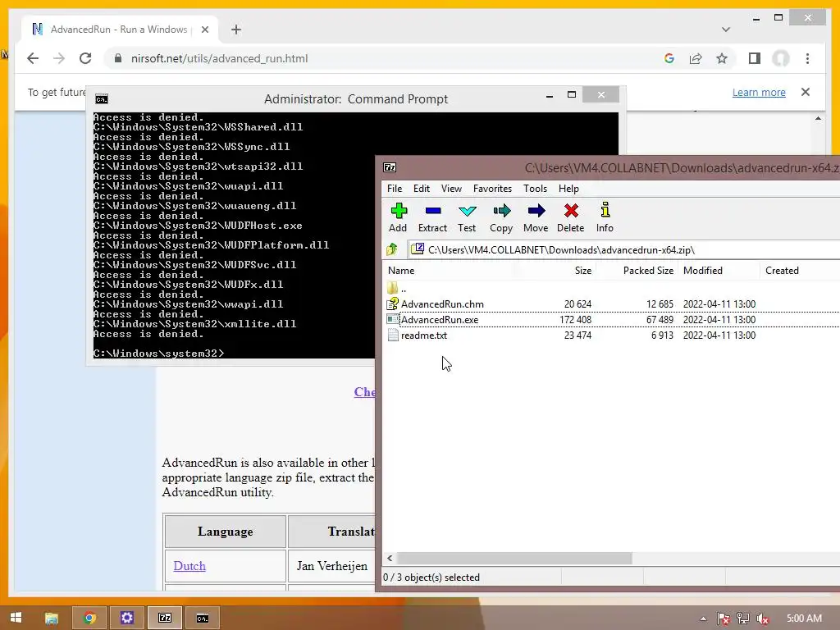Image resolution: width=840 pixels, height=630 pixels.
Task: Open the File menu in 7-Zip
Action: click(x=395, y=189)
